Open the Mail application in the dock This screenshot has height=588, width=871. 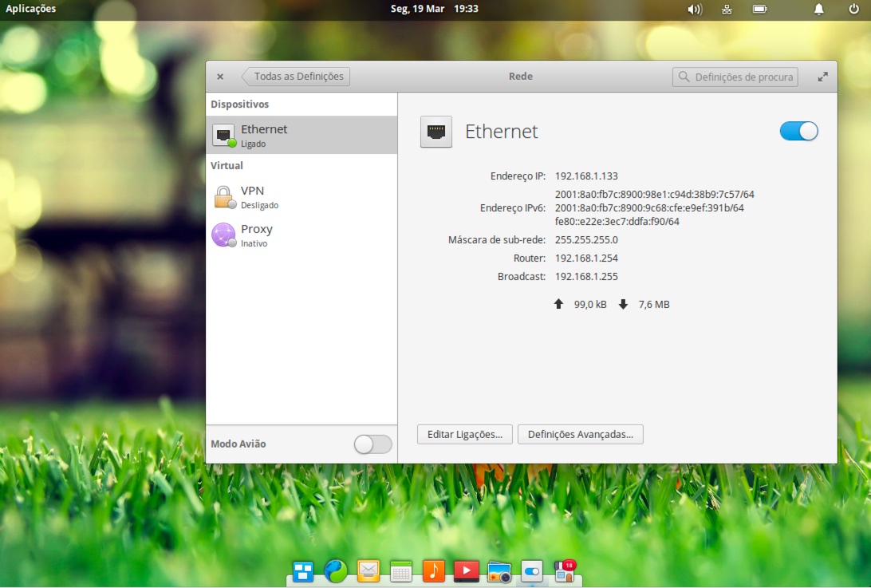(x=368, y=570)
